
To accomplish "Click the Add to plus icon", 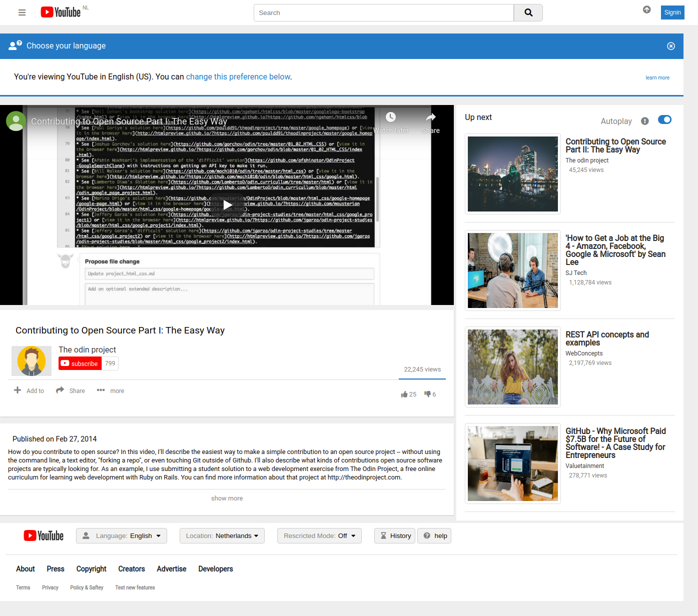I will click(18, 390).
